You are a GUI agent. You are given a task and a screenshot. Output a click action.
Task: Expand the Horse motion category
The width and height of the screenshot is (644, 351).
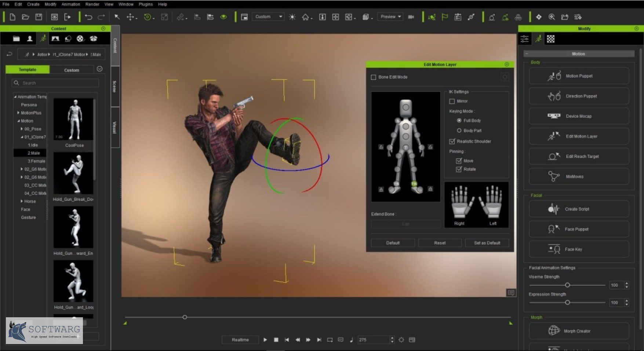coord(22,201)
